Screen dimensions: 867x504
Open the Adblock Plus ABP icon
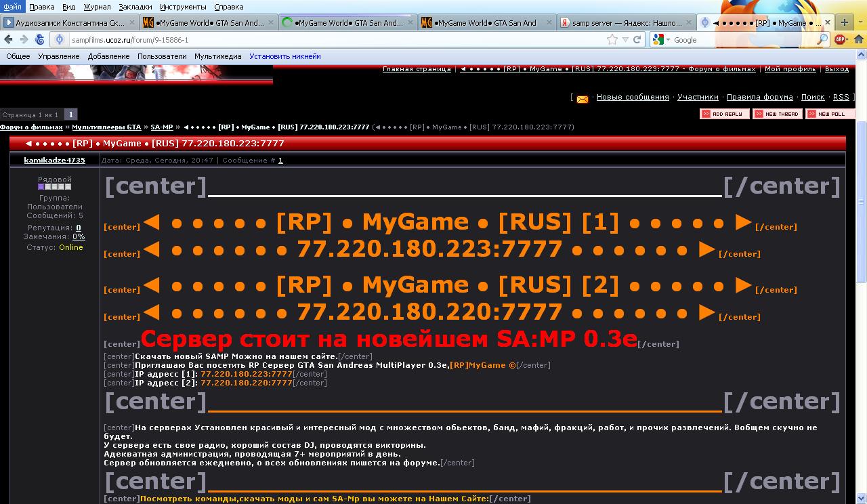pyautogui.click(x=840, y=40)
